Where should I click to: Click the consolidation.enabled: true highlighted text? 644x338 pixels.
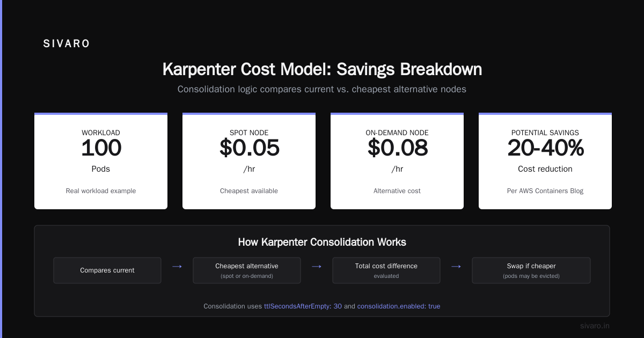(x=399, y=306)
